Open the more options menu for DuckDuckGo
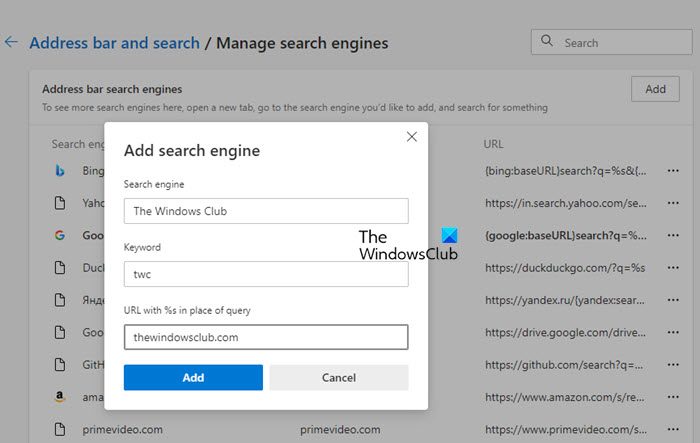The height and width of the screenshot is (443, 700). pyautogui.click(x=673, y=267)
